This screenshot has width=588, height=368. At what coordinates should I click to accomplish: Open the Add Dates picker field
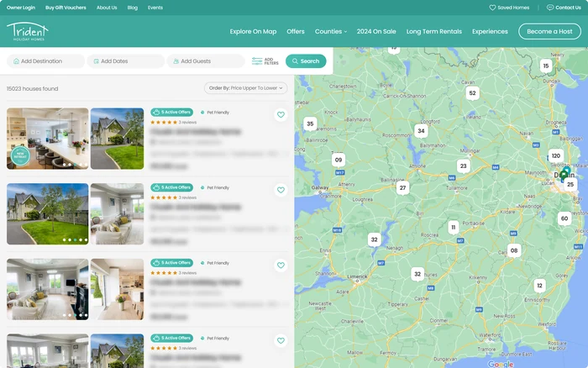click(126, 61)
